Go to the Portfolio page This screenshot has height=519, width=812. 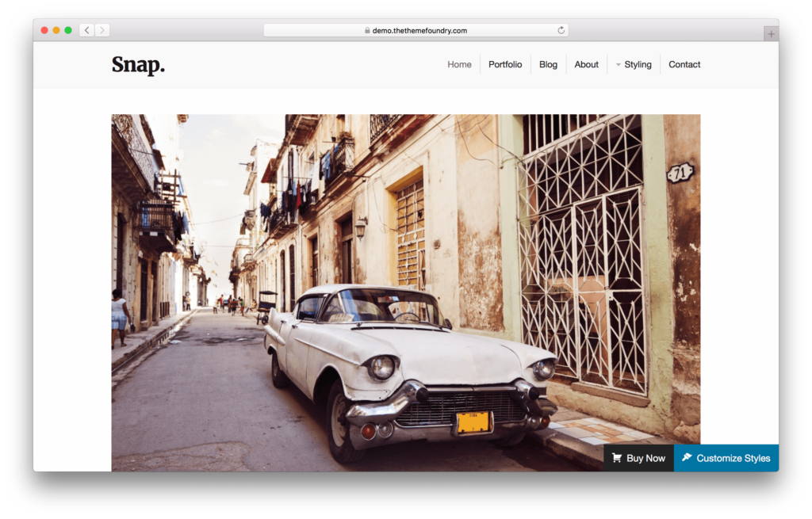pyautogui.click(x=505, y=65)
